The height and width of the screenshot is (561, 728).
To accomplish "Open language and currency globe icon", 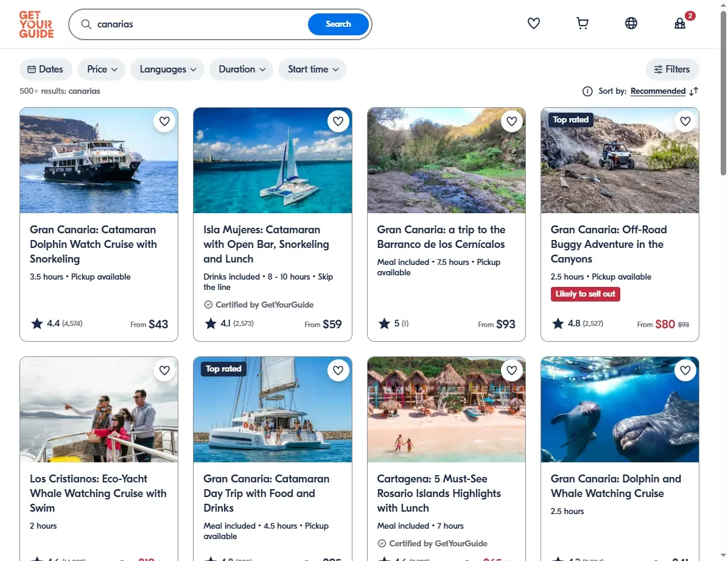I will [631, 23].
